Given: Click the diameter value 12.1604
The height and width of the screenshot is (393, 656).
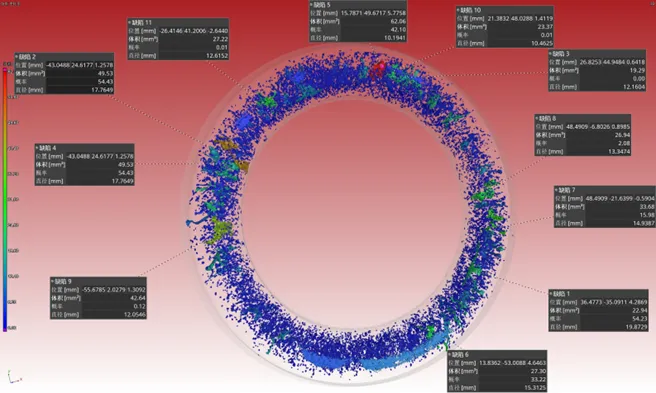Looking at the screenshot, I should (x=634, y=87).
